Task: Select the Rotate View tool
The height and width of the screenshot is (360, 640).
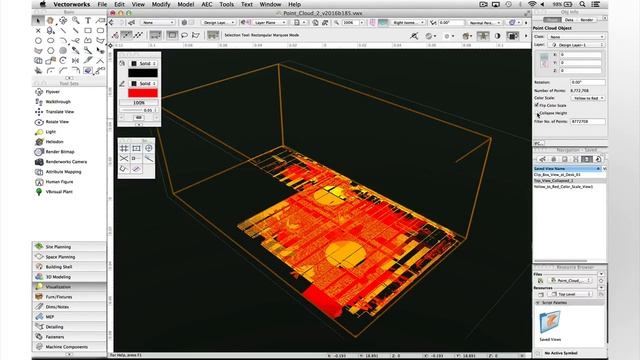Action: point(57,122)
